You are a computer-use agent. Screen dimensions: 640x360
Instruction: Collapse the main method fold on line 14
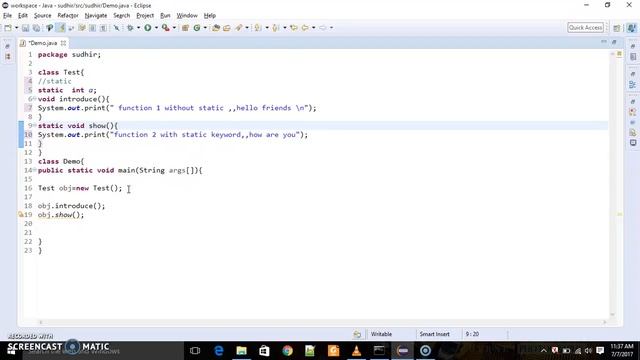34,170
